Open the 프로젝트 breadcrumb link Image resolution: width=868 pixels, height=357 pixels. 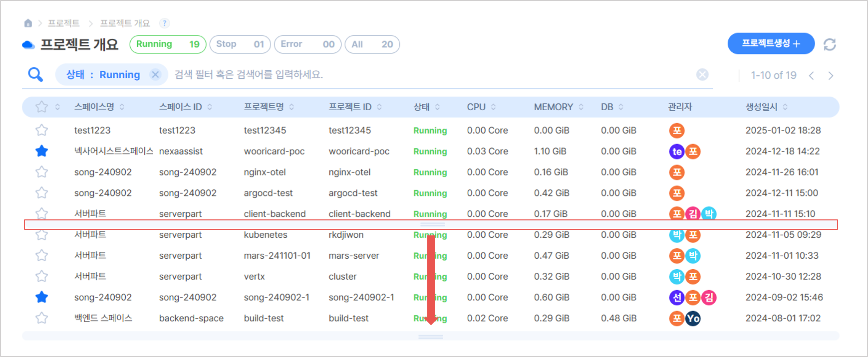click(63, 23)
